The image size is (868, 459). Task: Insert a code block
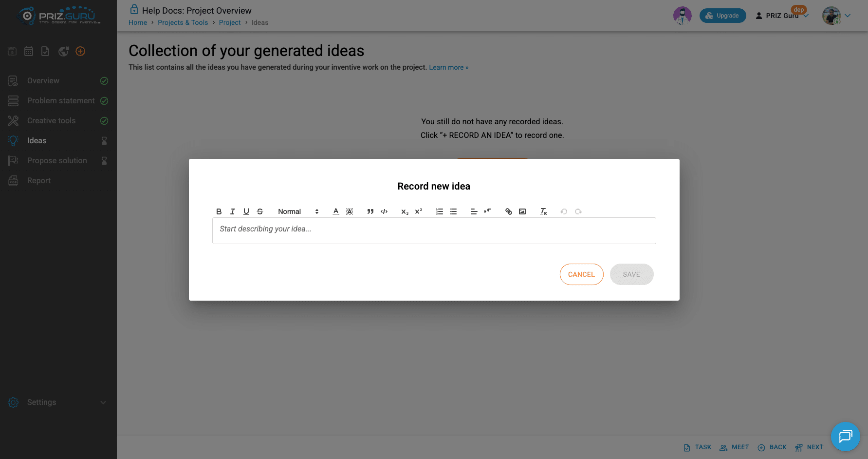(x=384, y=211)
